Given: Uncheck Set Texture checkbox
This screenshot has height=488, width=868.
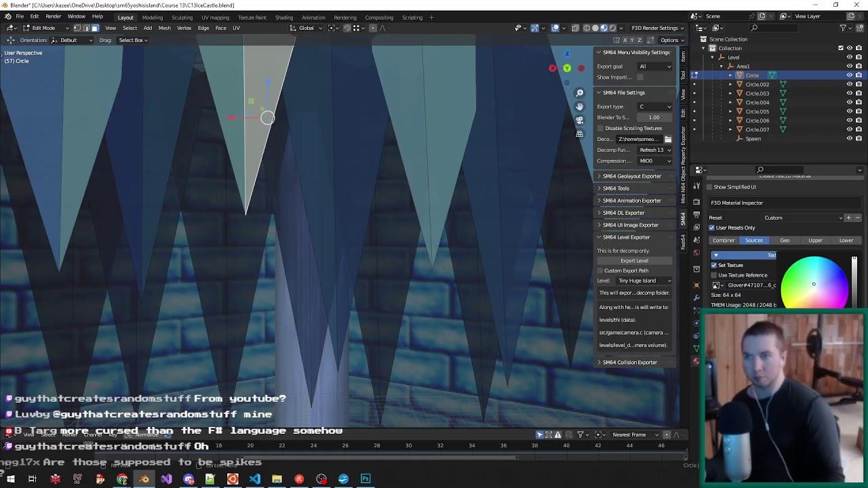Looking at the screenshot, I should (713, 265).
